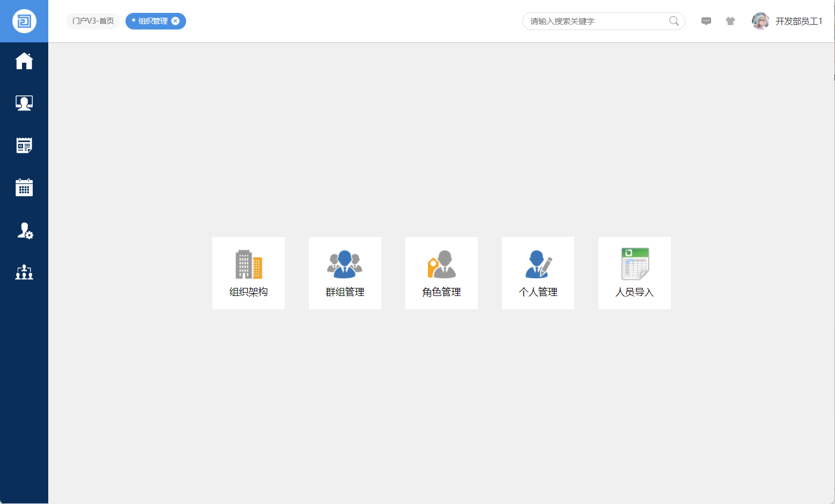The image size is (835, 504).
Task: Open the 群组管理 tile
Action: click(x=345, y=273)
